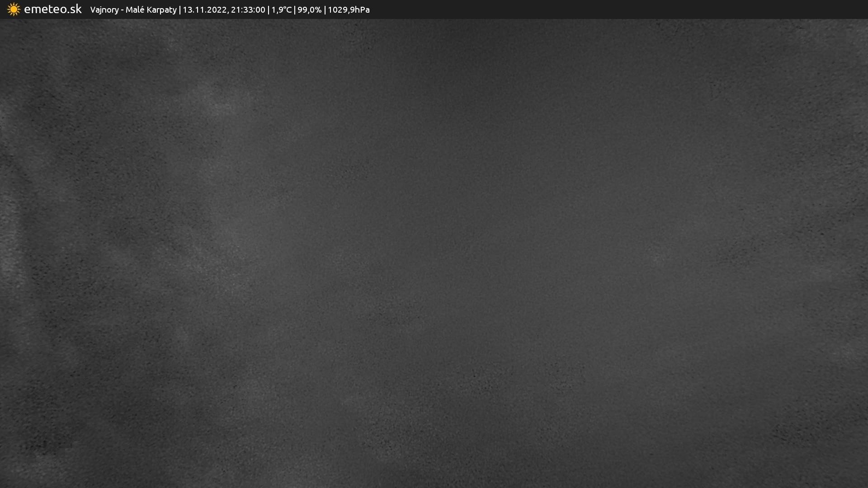Click the pressure value 1029,9hPa
Screen dimensions: 868x488
point(349,10)
